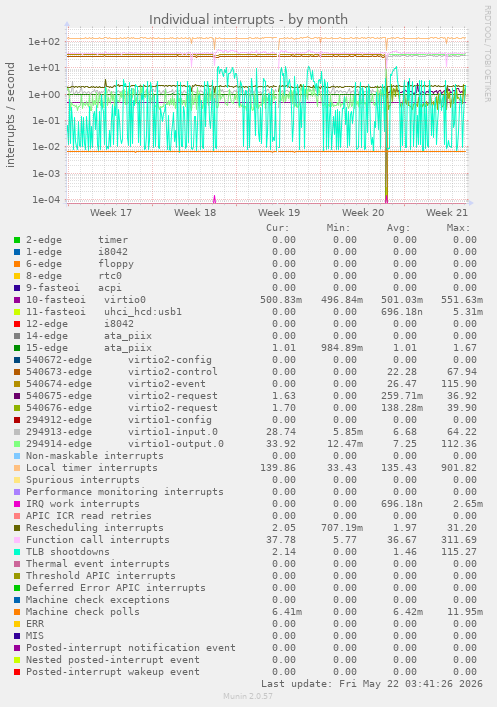Click the Munin 2.0.57 footer text
497x707 pixels.
pyautogui.click(x=248, y=696)
